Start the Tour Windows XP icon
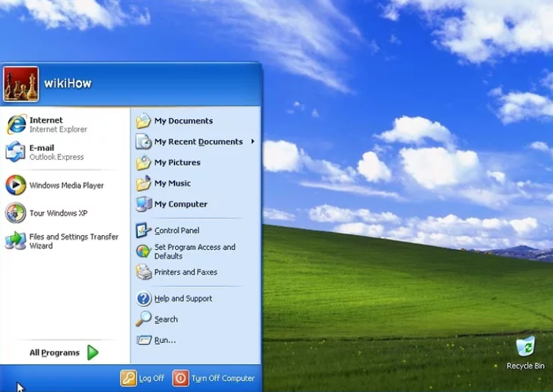This screenshot has height=392, width=553. click(15, 213)
